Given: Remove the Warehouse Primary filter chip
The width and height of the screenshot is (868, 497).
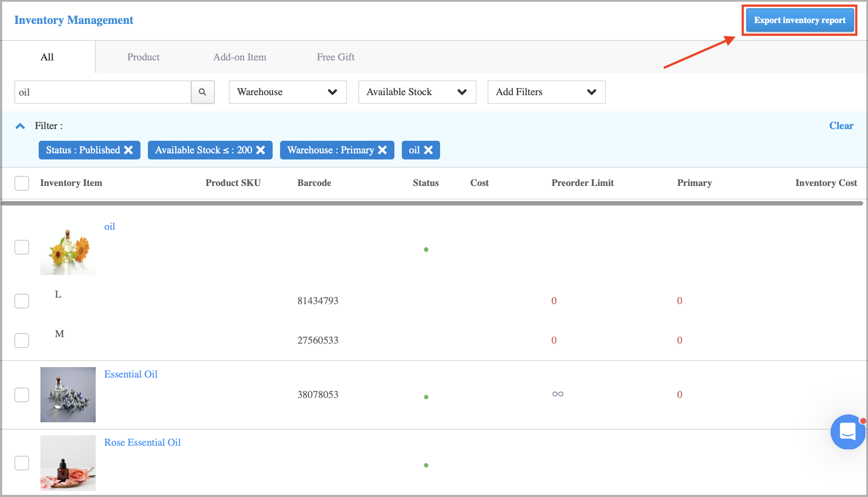Looking at the screenshot, I should point(382,150).
